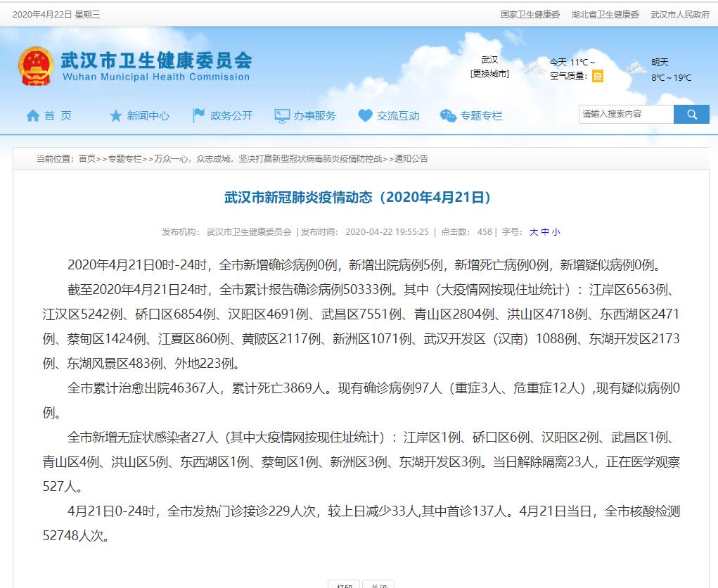Click the cloud weather icon near 明天
The height and width of the screenshot is (588, 718).
point(636,68)
